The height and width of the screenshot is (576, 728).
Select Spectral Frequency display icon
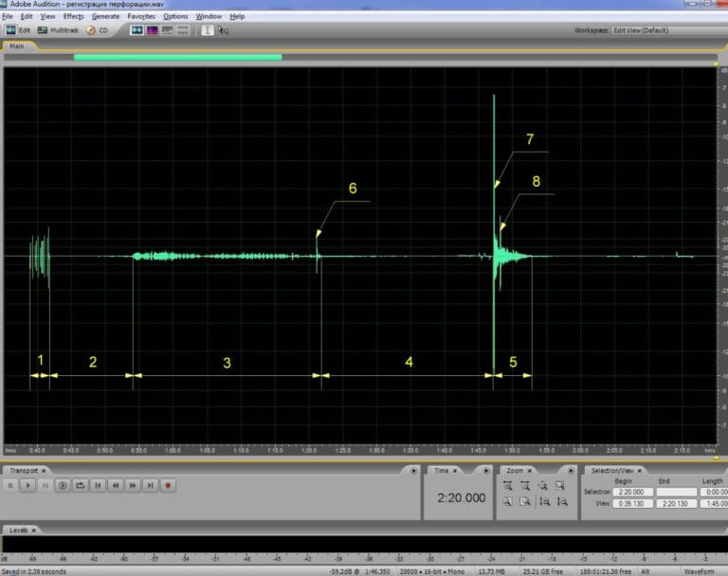pyautogui.click(x=153, y=30)
